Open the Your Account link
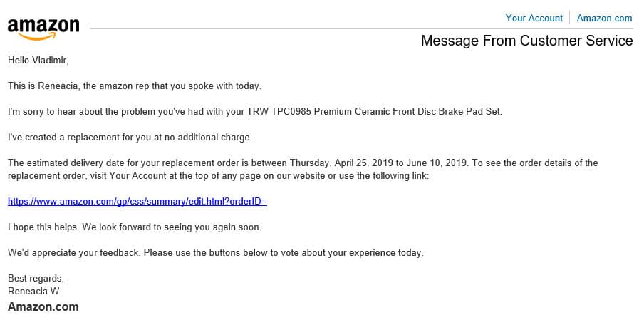The width and height of the screenshot is (644, 330). pos(534,18)
